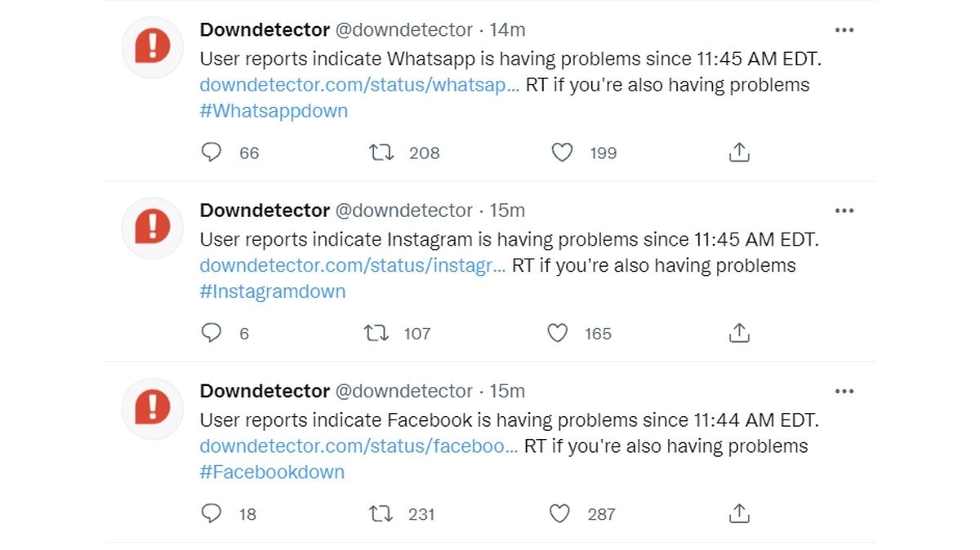Open more options on Whatsapp tweet

844,30
